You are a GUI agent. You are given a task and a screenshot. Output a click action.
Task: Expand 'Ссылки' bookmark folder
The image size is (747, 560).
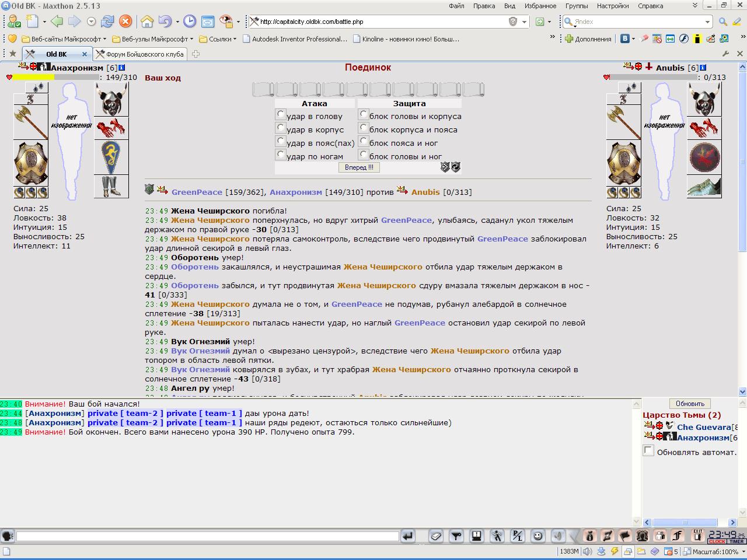(218, 39)
